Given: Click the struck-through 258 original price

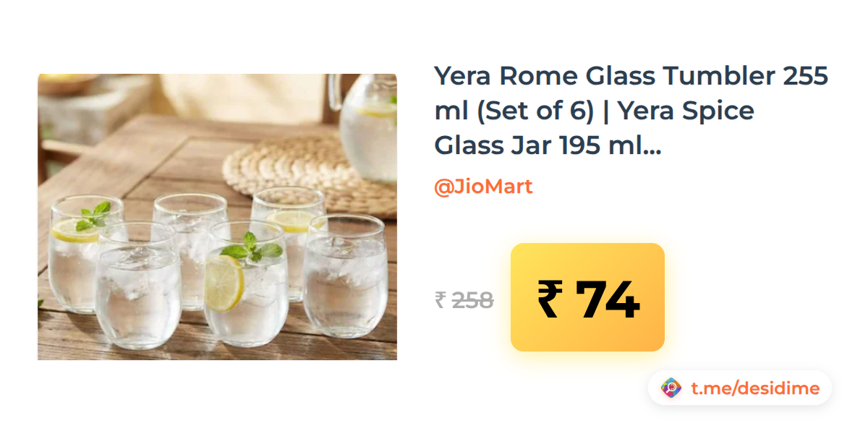Looking at the screenshot, I should 472,299.
